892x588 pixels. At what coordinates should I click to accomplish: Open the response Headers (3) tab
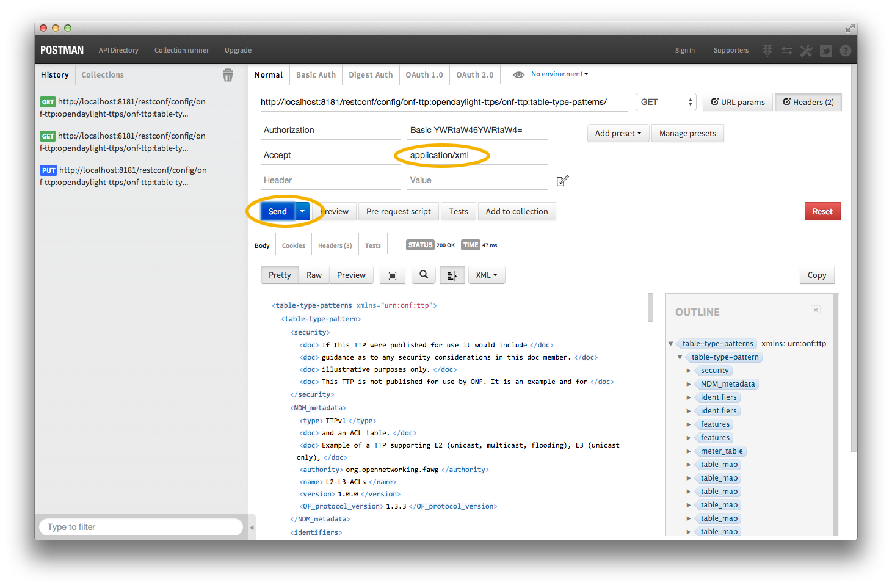click(x=335, y=245)
